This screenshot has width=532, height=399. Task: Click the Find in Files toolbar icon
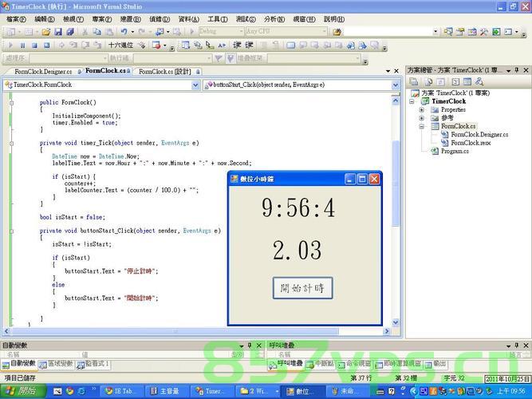click(337, 32)
